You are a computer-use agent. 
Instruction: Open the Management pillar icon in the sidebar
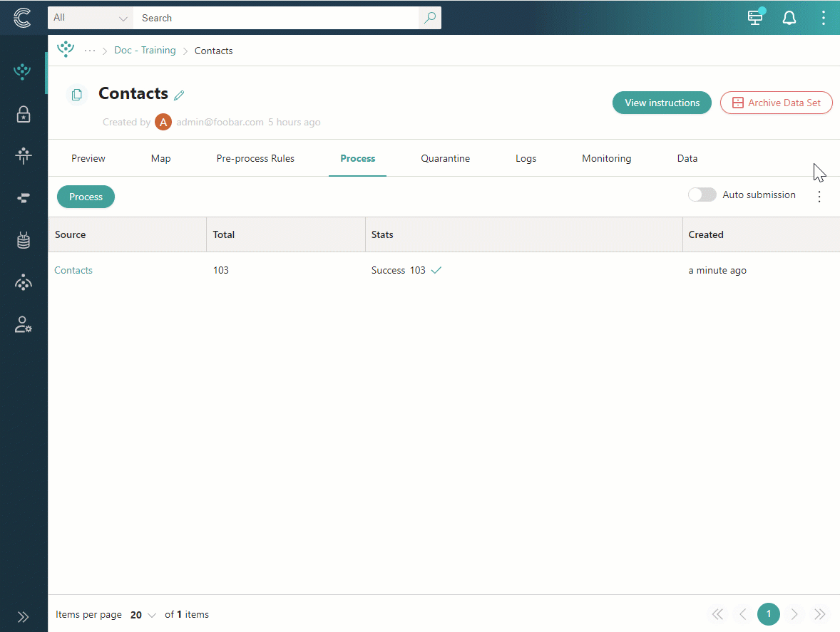pyautogui.click(x=24, y=156)
